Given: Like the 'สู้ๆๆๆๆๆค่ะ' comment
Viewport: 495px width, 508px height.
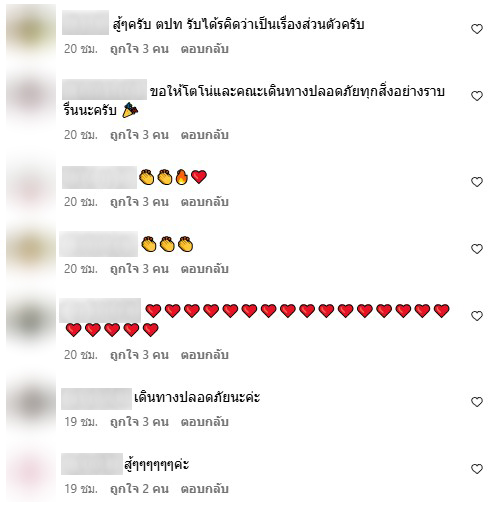Looking at the screenshot, I should click(x=477, y=469).
